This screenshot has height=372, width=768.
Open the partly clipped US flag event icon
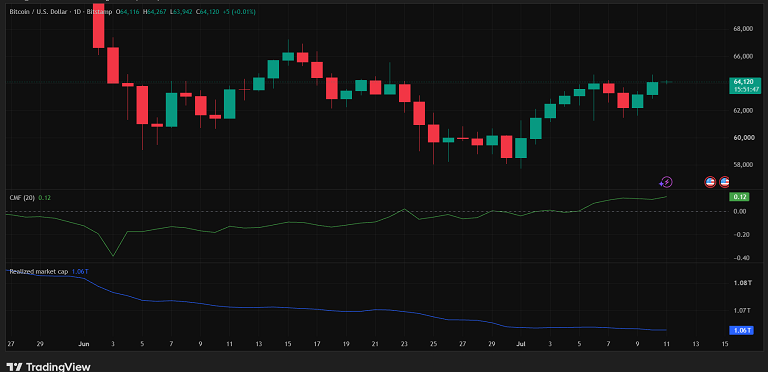tap(724, 183)
